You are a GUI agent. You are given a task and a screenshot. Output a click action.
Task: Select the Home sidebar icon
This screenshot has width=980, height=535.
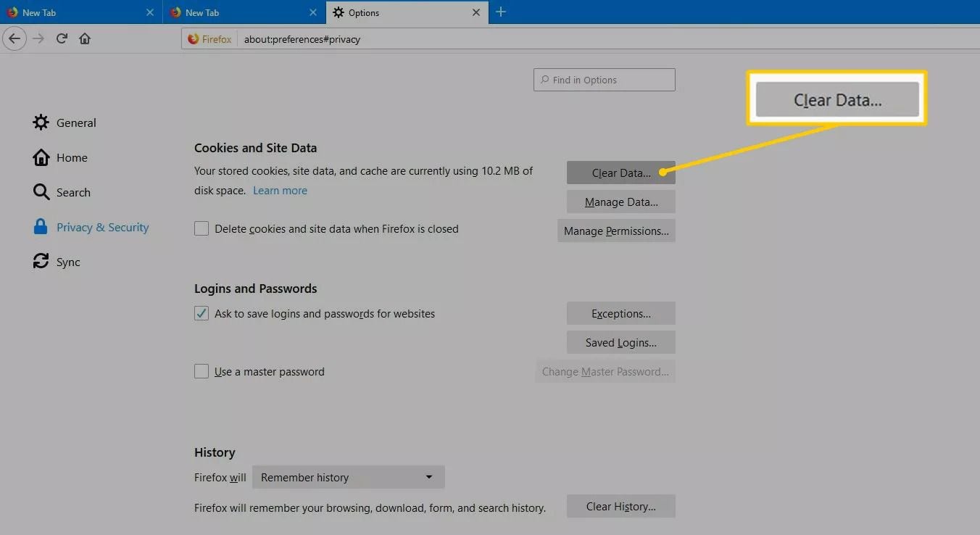click(41, 157)
